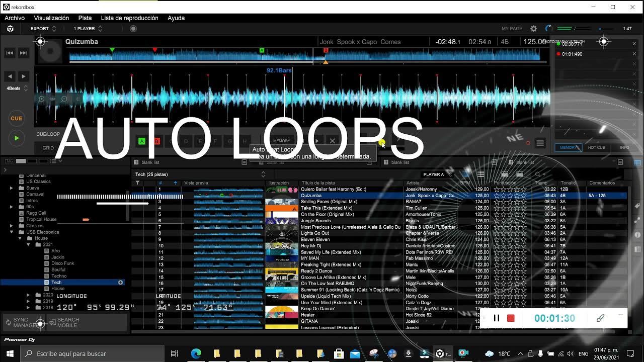This screenshot has width=644, height=362.
Task: Open 1 PLAYER layout dropdown
Action: (x=87, y=29)
